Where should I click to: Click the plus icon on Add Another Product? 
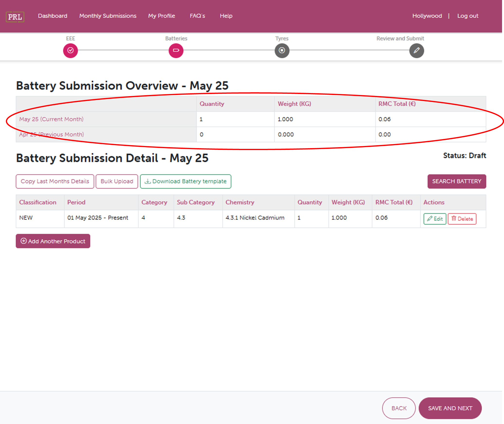point(23,241)
